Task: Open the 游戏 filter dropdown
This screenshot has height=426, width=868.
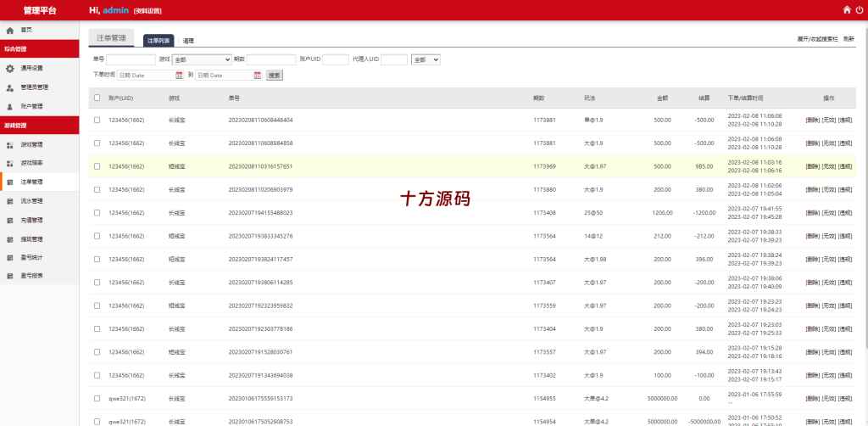Action: [x=202, y=59]
